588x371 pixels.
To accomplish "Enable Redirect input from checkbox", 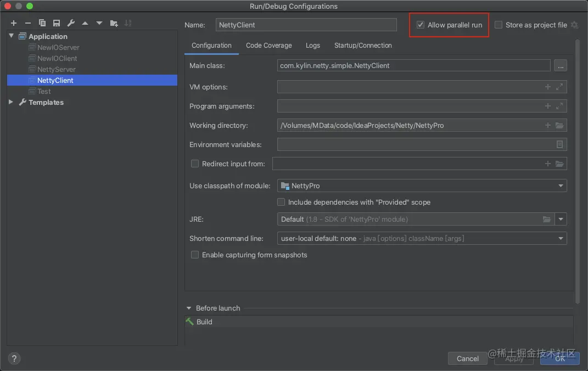I will tap(194, 164).
